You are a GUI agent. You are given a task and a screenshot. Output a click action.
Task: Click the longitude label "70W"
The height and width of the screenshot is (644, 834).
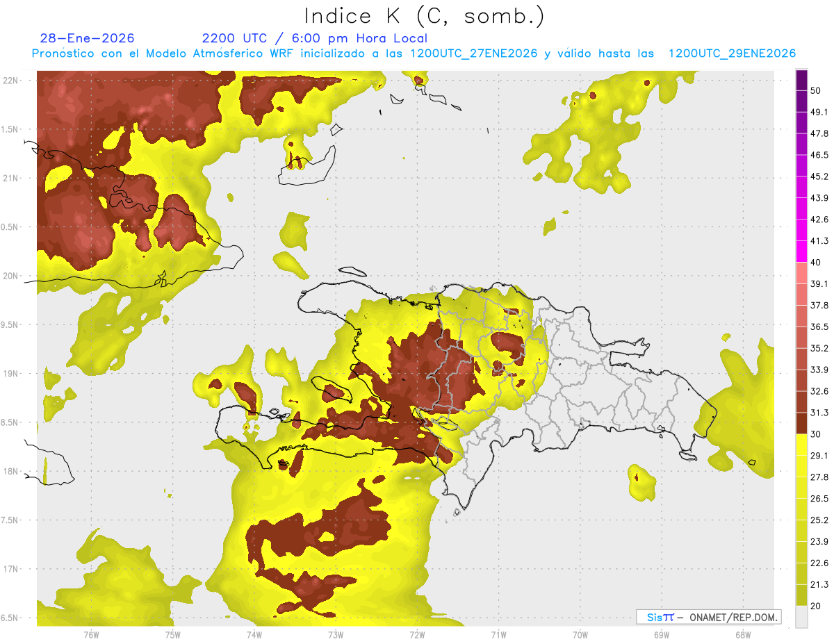click(580, 635)
